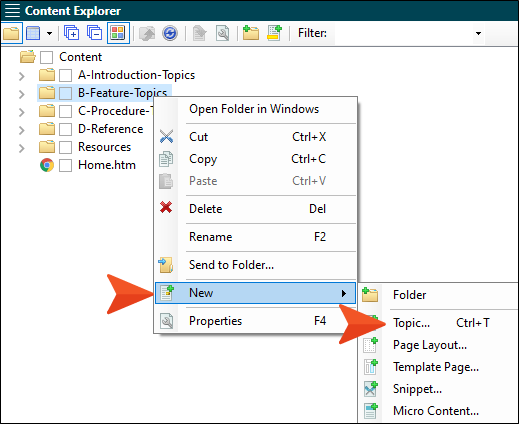Check the box next to A-Introduction-Topics

tap(65, 75)
